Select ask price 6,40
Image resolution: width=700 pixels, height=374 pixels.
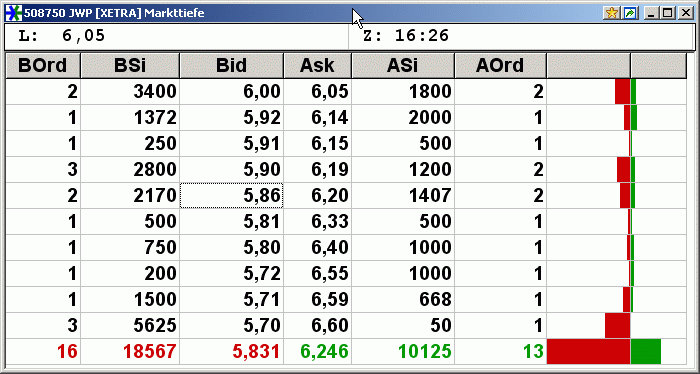click(317, 247)
